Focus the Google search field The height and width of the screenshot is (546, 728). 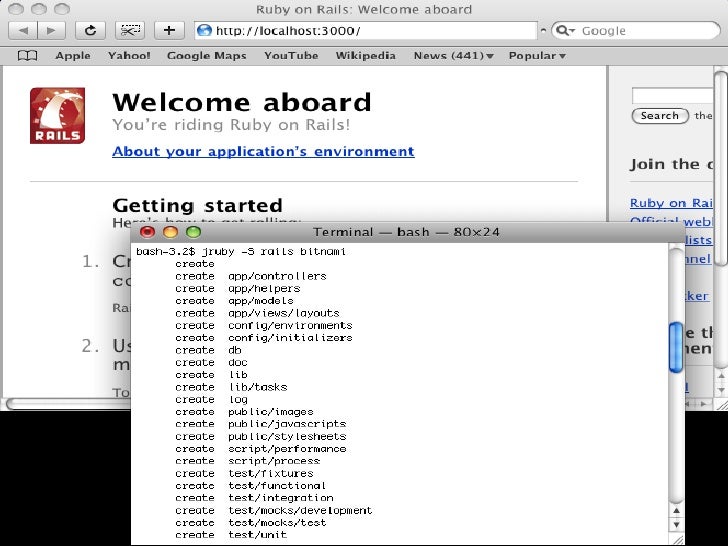click(636, 31)
